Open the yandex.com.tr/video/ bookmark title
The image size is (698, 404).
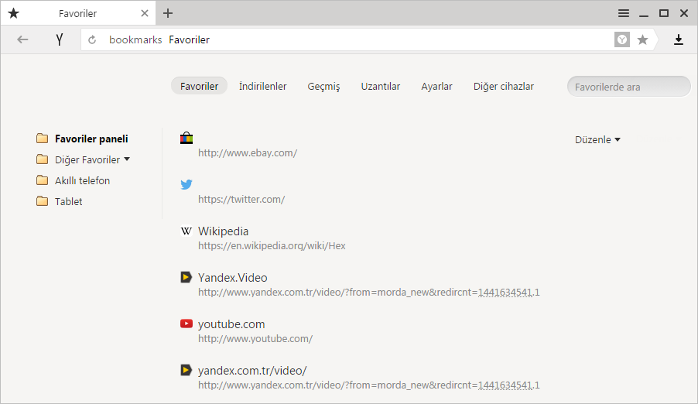pos(252,371)
